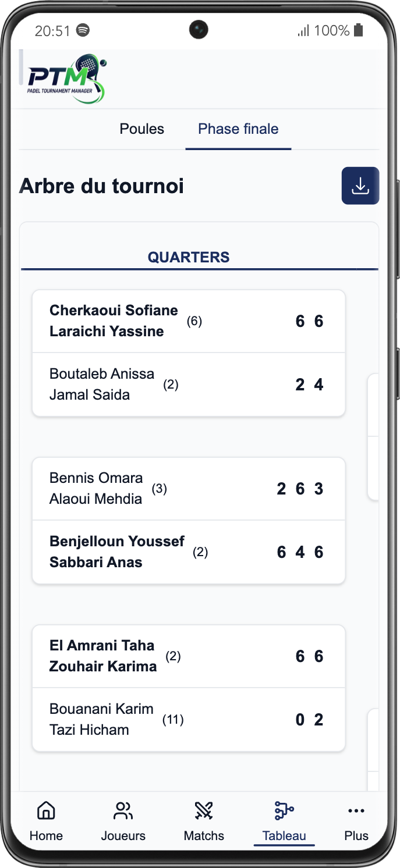This screenshot has width=400, height=868.
Task: Tap the battery indicator in the status bar
Action: tap(359, 30)
